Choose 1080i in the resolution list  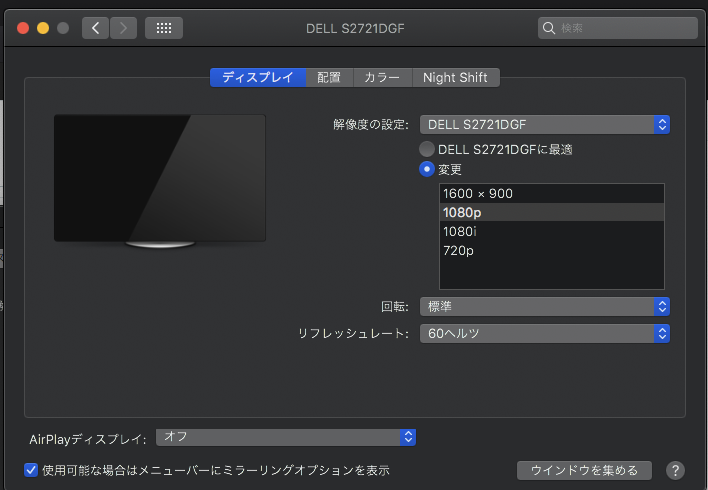click(552, 231)
